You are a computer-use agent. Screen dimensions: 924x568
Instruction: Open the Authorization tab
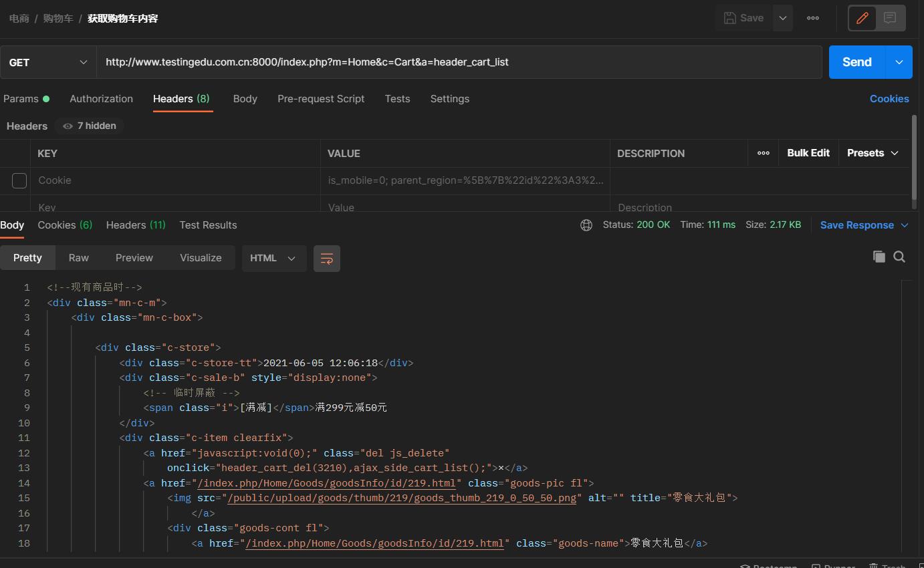click(101, 99)
